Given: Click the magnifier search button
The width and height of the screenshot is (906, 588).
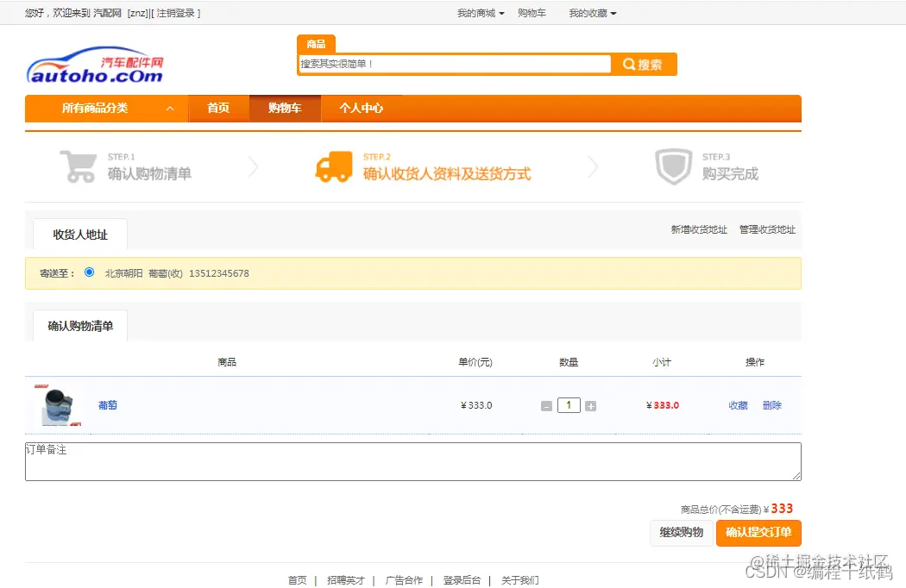Looking at the screenshot, I should (x=643, y=64).
